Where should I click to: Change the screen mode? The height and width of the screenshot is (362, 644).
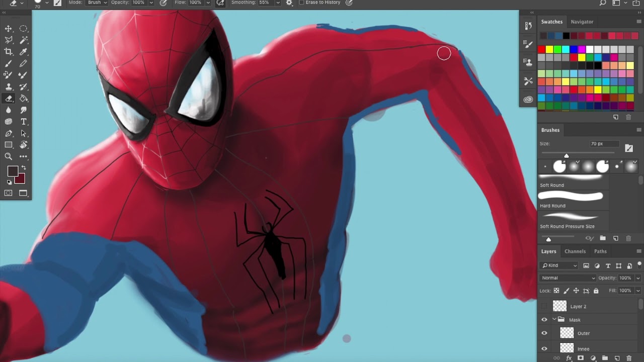(23, 193)
